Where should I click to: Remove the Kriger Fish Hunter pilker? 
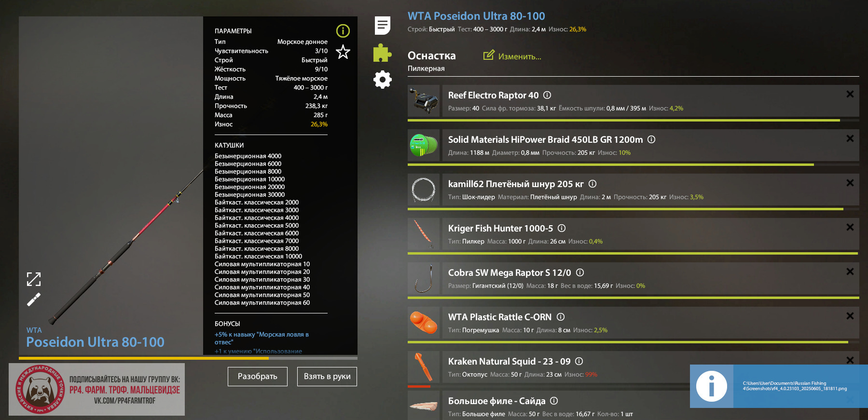850,227
